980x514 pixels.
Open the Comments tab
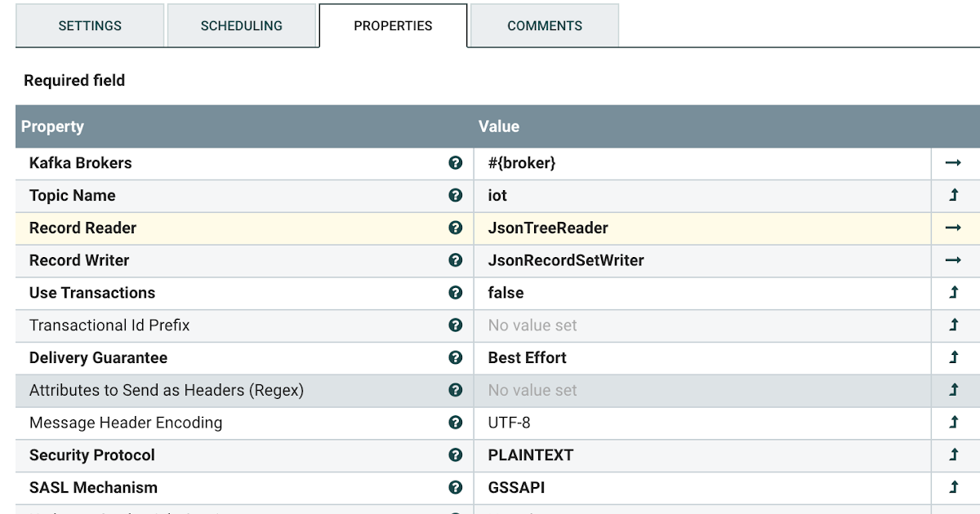tap(544, 25)
